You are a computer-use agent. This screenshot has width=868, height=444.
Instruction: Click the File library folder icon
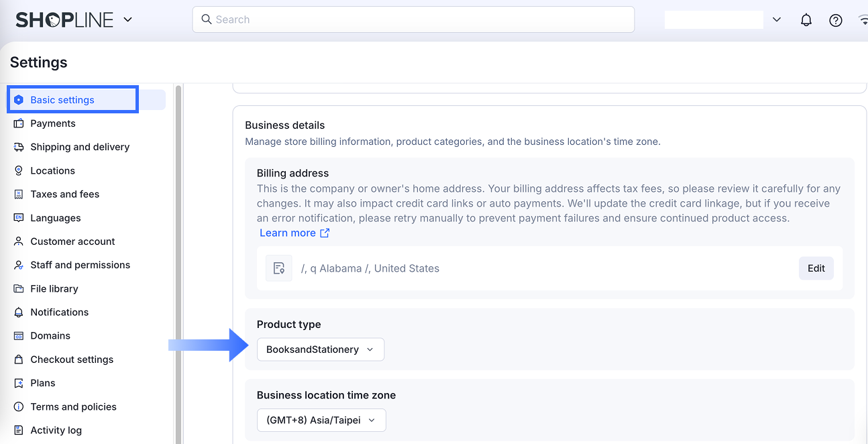pyautogui.click(x=19, y=288)
